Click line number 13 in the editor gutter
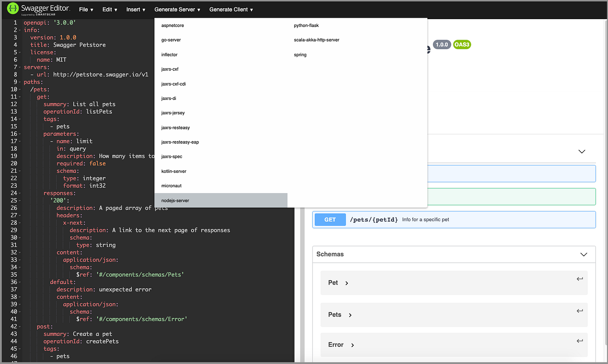Viewport: 608px width, 364px height. 15,111
